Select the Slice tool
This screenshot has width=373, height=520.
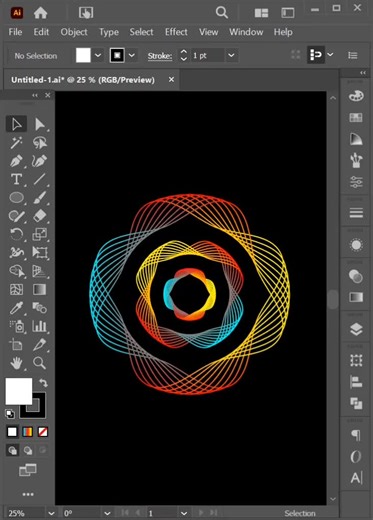[x=40, y=344]
